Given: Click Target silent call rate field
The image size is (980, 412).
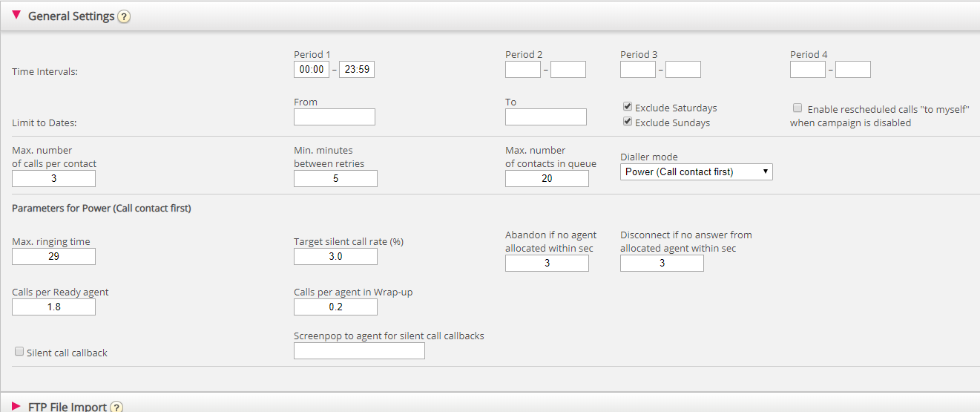Looking at the screenshot, I should 335,257.
